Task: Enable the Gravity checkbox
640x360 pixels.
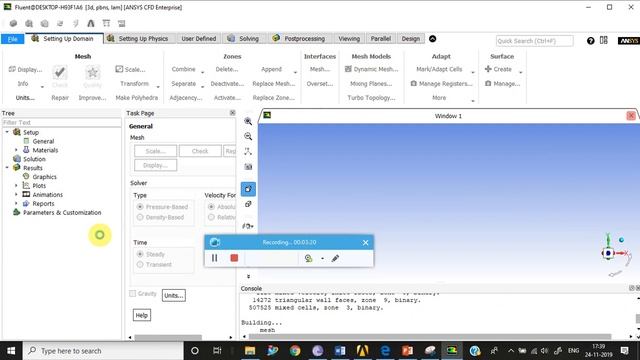Action: click(x=133, y=293)
